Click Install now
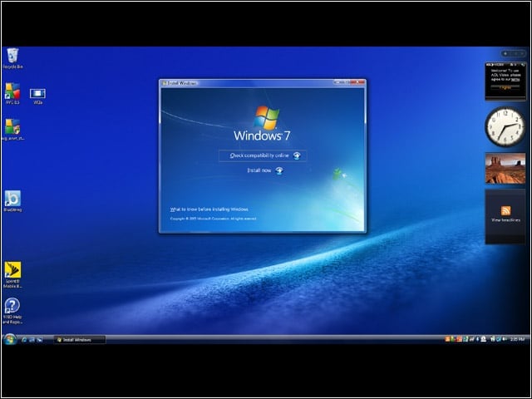This screenshot has width=532, height=399. coord(264,170)
